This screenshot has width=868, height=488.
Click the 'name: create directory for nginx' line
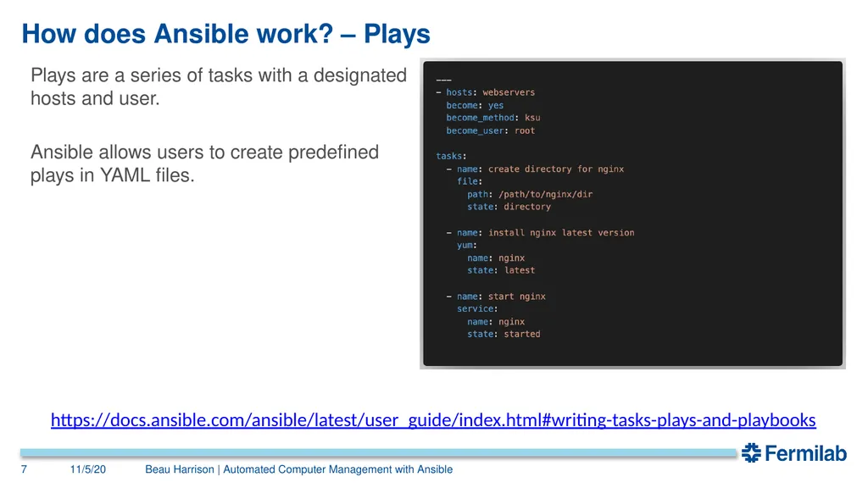(536, 169)
